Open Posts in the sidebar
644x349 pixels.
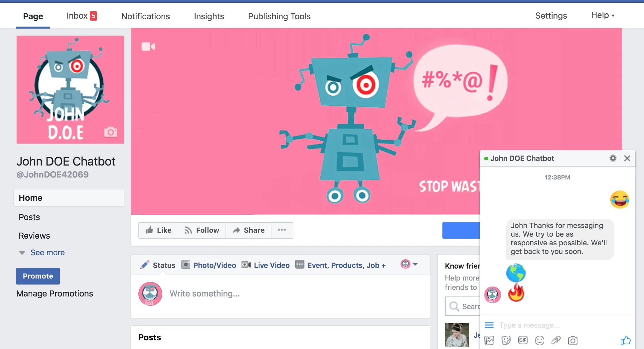29,217
